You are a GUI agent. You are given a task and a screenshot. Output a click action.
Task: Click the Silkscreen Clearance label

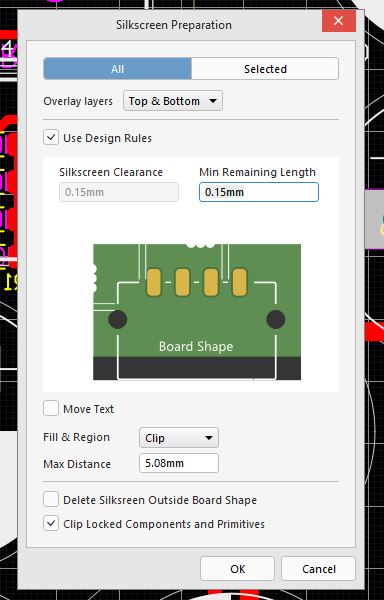111,172
